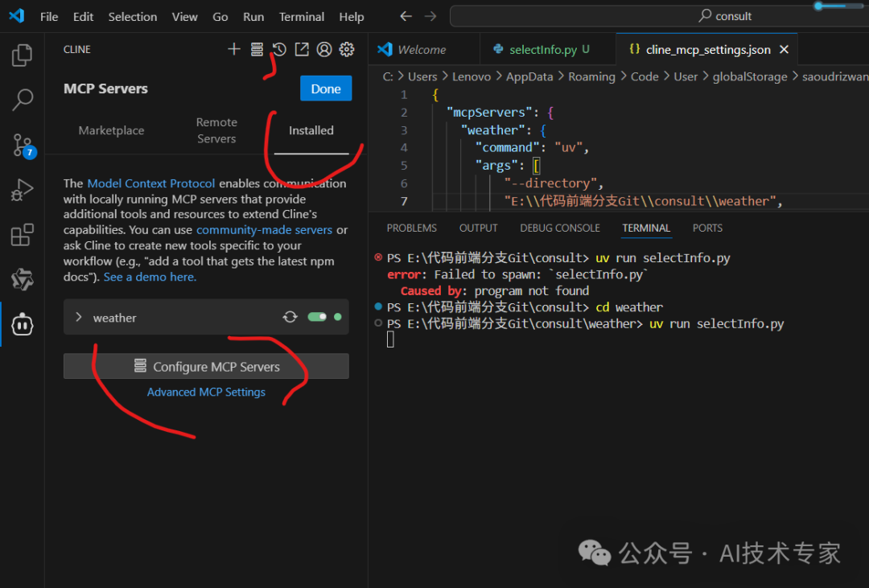Click the consult search command box
Image resolution: width=869 pixels, height=588 pixels.
pyautogui.click(x=660, y=16)
